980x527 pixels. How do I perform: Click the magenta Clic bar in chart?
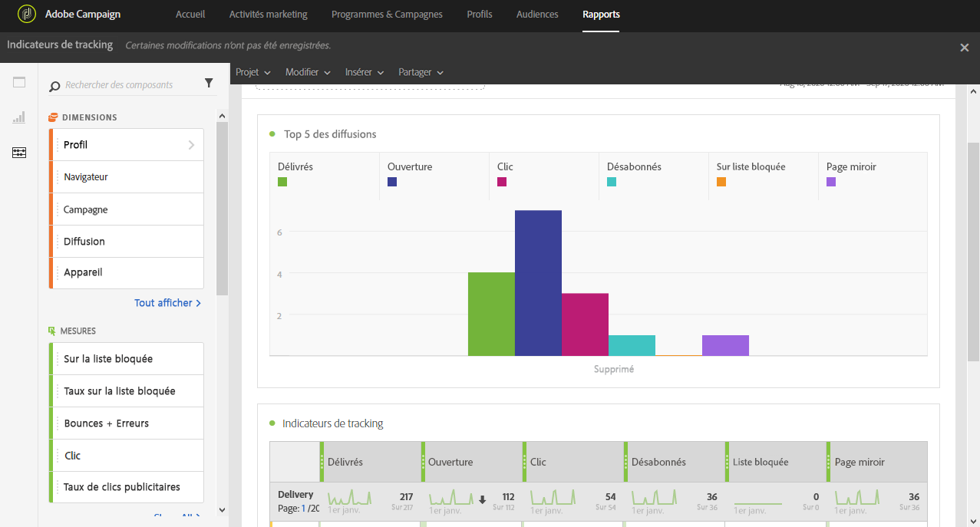point(585,324)
